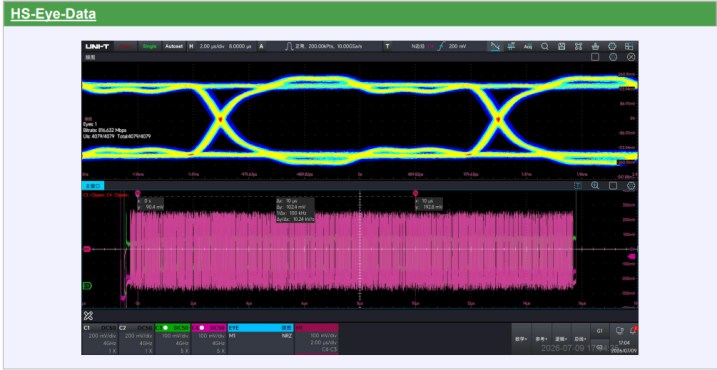Click the magenta trigger level arrow on right edge
The height and width of the screenshot is (370, 717).
click(x=631, y=257)
